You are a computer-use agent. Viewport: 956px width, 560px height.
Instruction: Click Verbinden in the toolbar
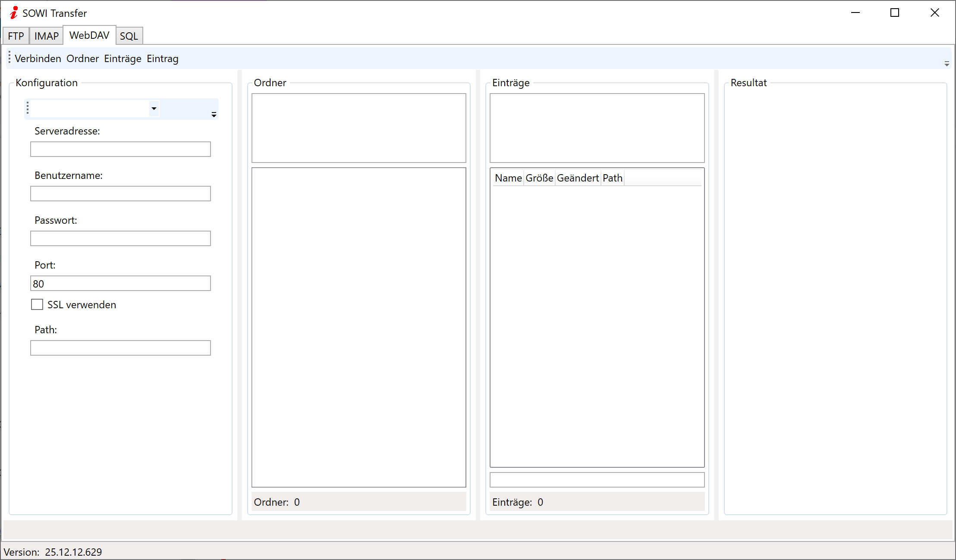tap(38, 59)
